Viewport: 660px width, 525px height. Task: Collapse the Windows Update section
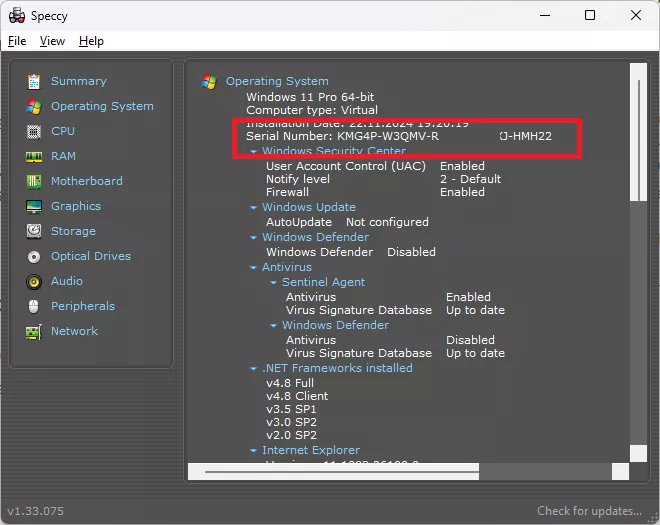pyautogui.click(x=254, y=208)
